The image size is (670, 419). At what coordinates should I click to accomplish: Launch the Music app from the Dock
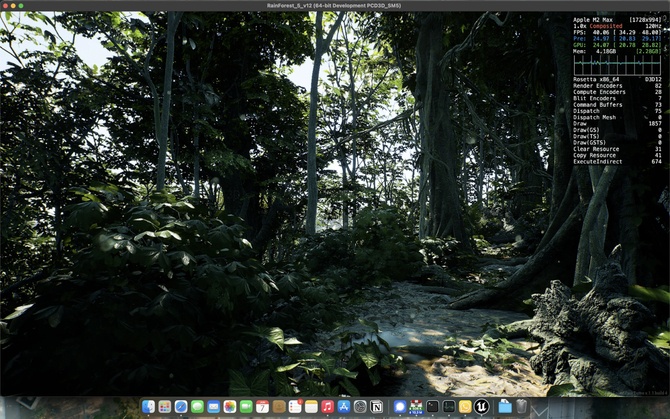pos(327,407)
